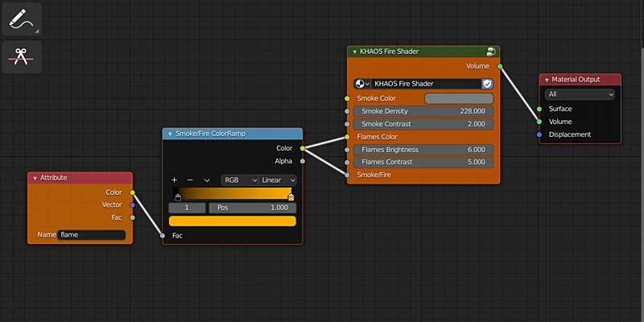Select Attribute node header title
The height and width of the screenshot is (322, 644).
click(x=53, y=178)
